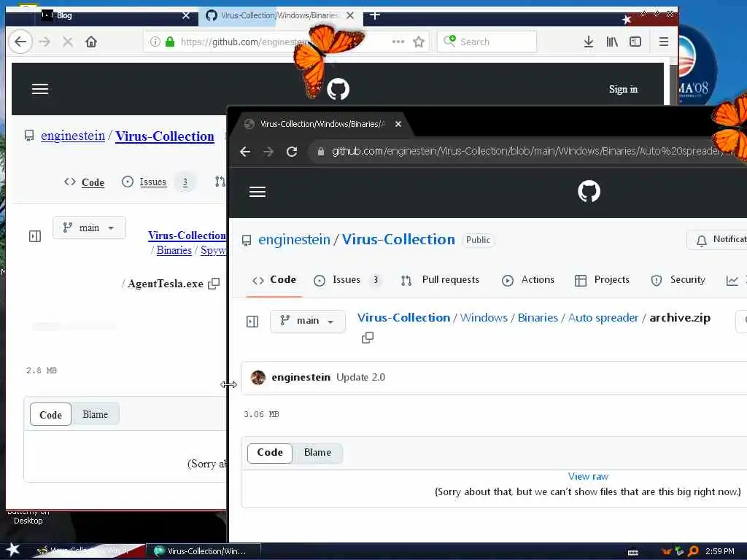Open Chrome Virus-Collection taskbar entry

[x=203, y=551]
